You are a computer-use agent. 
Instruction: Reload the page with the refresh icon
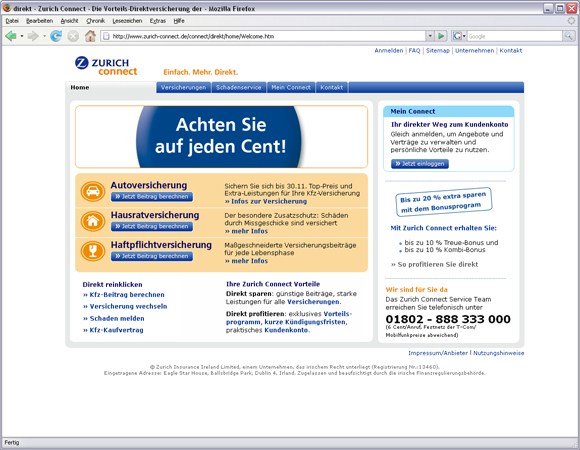click(56, 36)
